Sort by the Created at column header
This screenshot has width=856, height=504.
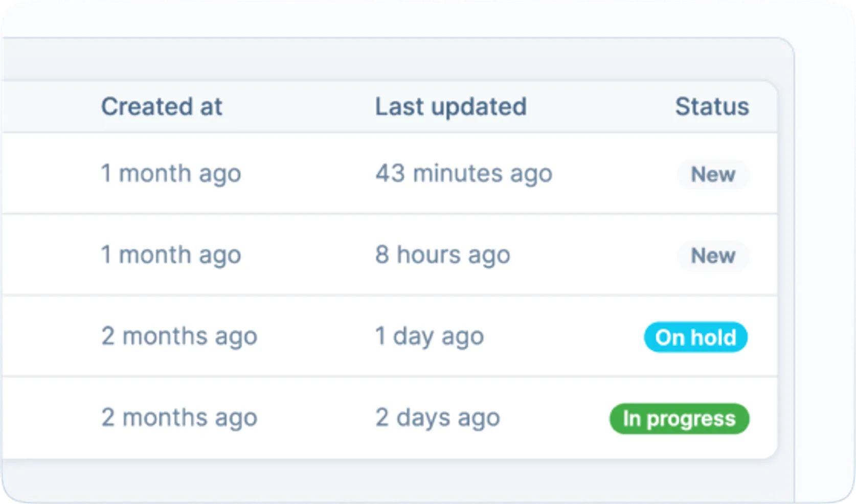tap(162, 107)
